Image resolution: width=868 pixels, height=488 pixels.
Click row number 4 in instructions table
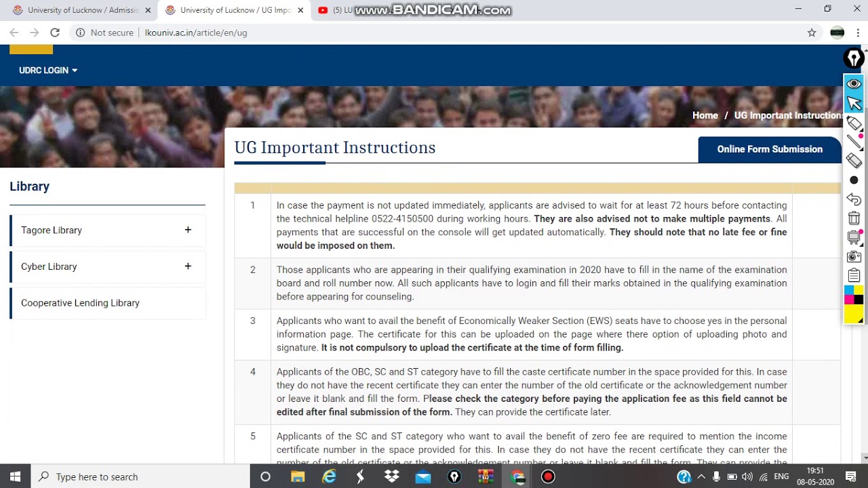tap(253, 371)
